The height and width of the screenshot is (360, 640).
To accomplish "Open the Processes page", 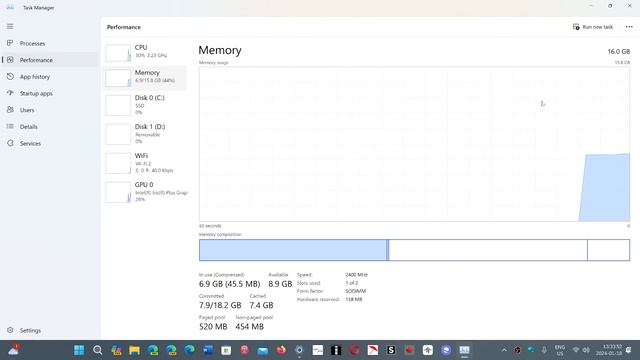I will point(49,43).
